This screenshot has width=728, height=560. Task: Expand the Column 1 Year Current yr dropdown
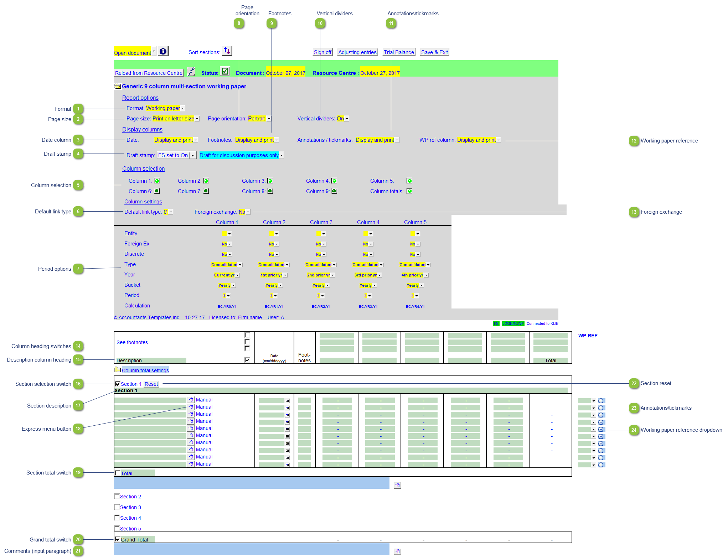click(x=237, y=275)
